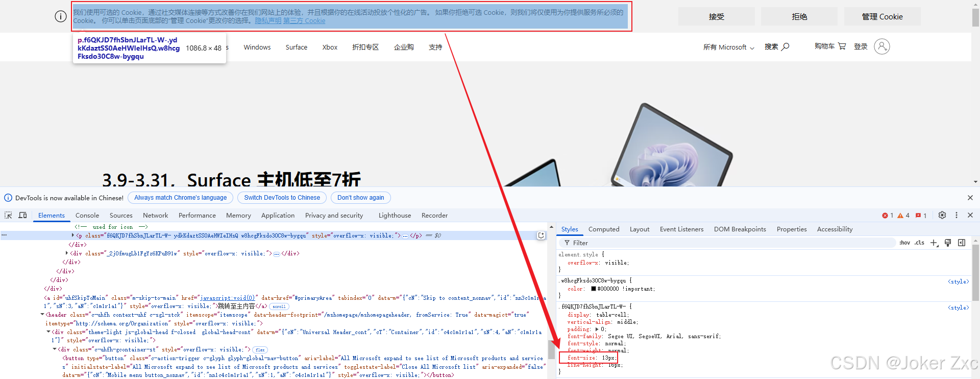Viewport: 980px width, 379px height.
Task: Switch to the Console tab
Action: click(x=87, y=216)
